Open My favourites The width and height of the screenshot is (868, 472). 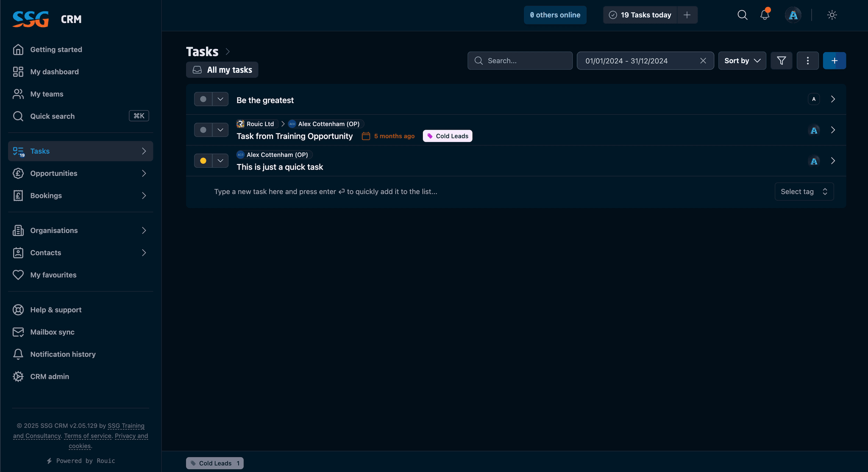pyautogui.click(x=53, y=275)
